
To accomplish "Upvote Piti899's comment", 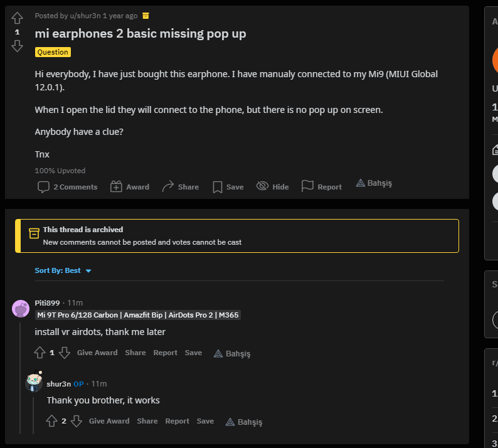I will (x=40, y=353).
